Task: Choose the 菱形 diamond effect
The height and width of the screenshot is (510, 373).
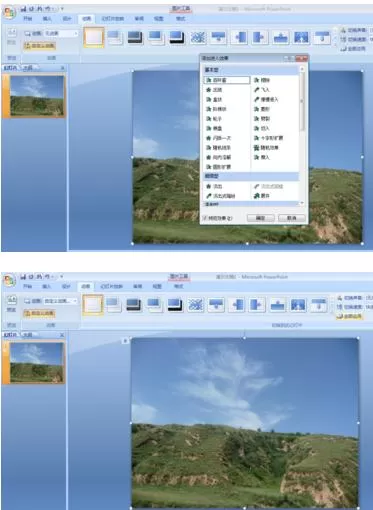Action: (x=262, y=109)
